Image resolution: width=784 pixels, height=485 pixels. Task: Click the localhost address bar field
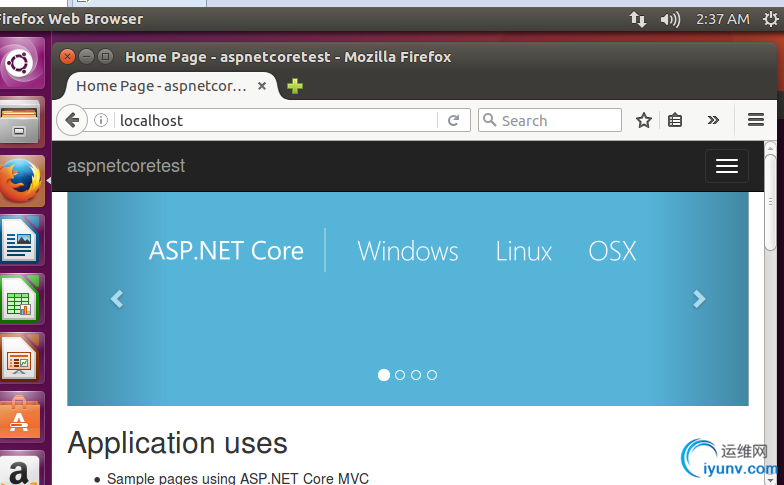point(270,120)
